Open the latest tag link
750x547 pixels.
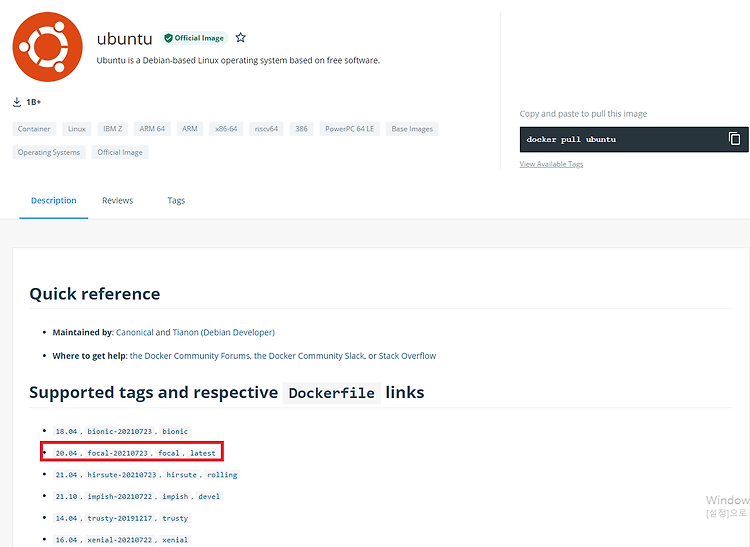(203, 453)
